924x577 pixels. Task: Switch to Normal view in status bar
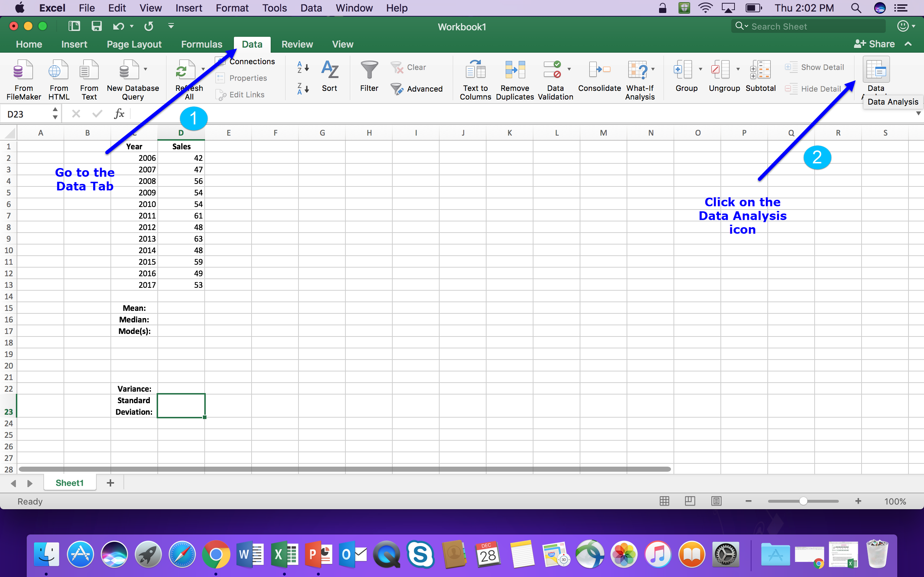point(664,501)
